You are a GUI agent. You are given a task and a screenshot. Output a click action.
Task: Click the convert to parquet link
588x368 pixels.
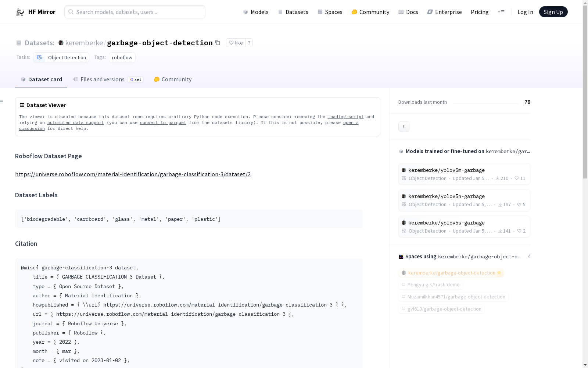tap(163, 123)
